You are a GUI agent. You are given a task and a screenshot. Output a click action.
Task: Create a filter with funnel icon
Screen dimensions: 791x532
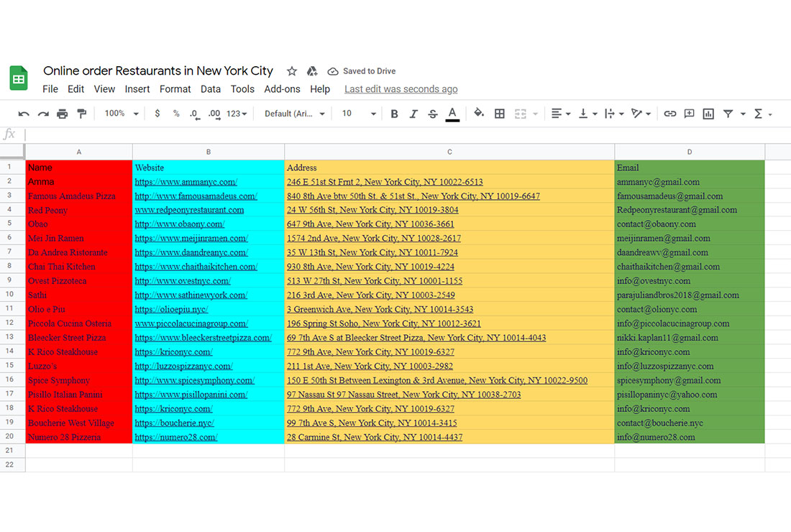pyautogui.click(x=728, y=114)
